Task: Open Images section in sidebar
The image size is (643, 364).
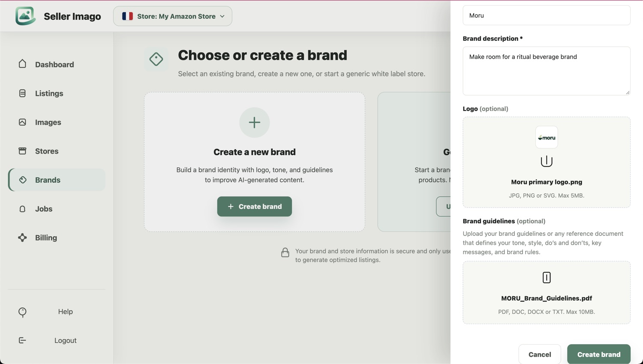Action: point(57,122)
